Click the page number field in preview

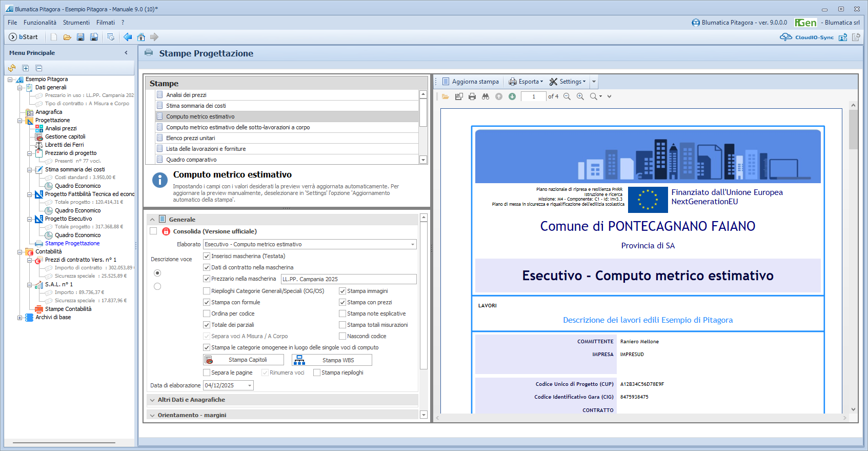533,96
